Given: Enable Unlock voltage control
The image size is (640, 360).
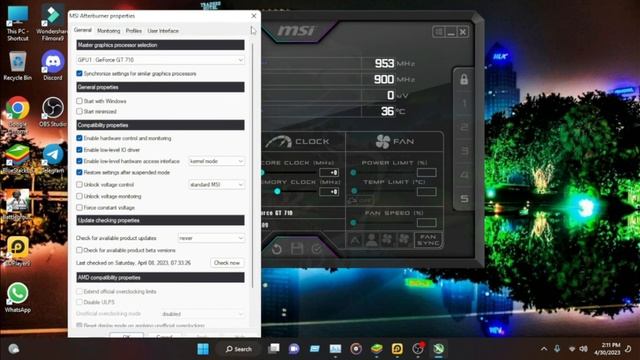Looking at the screenshot, I should 79,184.
